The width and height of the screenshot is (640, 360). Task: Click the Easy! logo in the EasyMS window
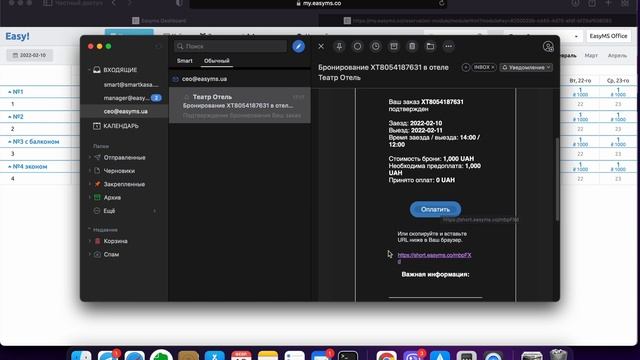tap(17, 36)
